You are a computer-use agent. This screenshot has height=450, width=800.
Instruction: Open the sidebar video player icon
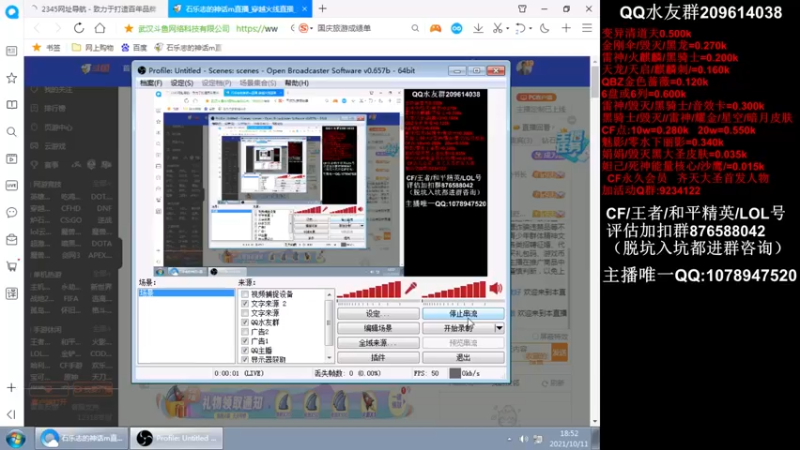click(11, 159)
